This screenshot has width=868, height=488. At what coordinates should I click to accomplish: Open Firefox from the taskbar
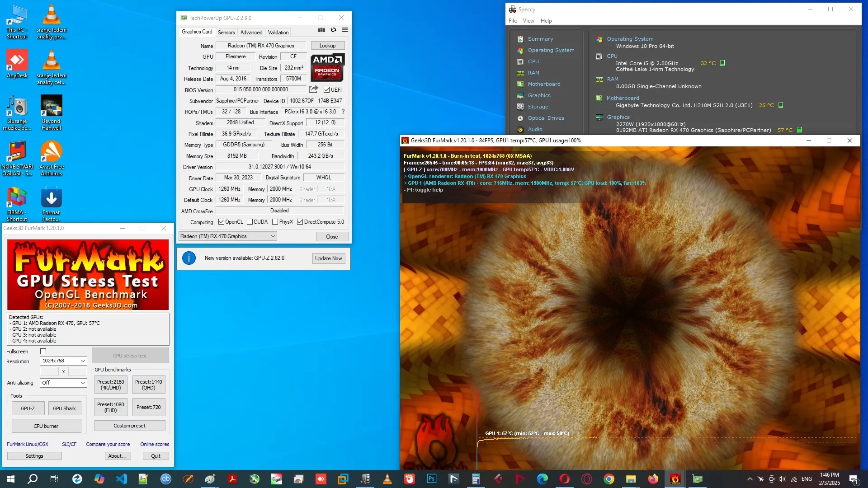click(653, 479)
